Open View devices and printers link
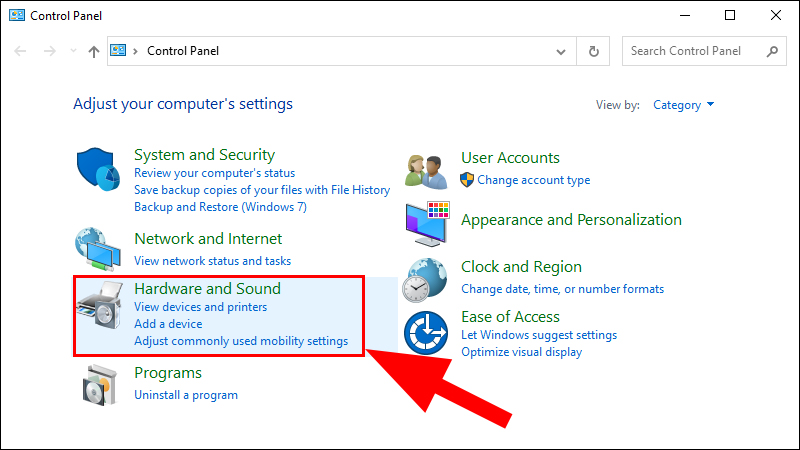This screenshot has height=450, width=800. pos(200,307)
